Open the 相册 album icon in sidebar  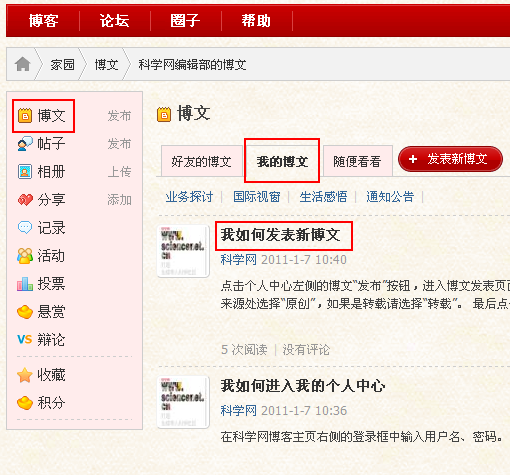point(25,172)
